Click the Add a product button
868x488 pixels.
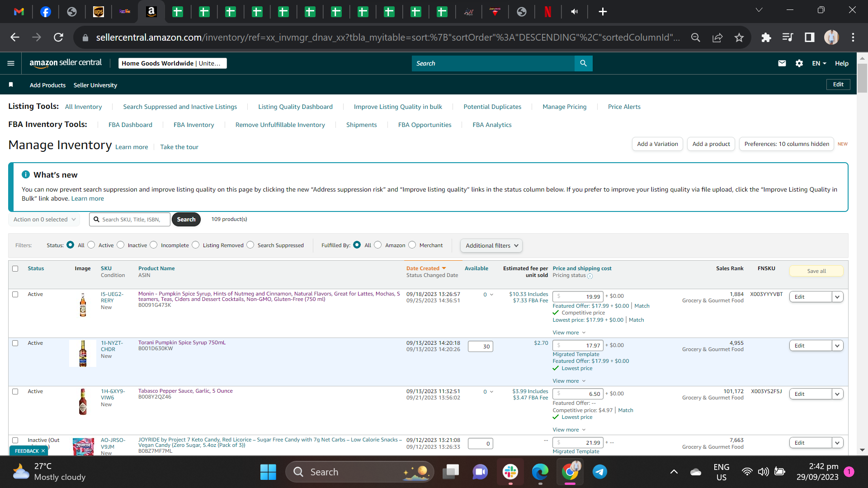(711, 144)
